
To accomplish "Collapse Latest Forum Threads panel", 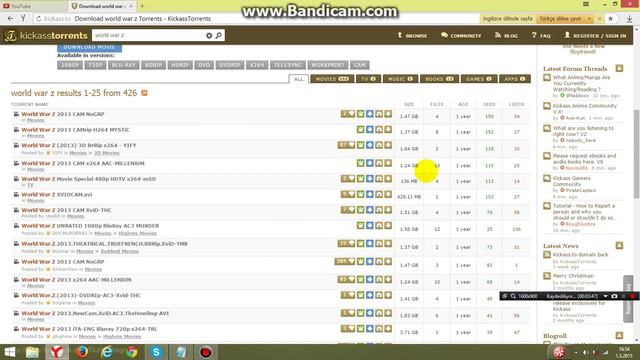I will (619, 69).
